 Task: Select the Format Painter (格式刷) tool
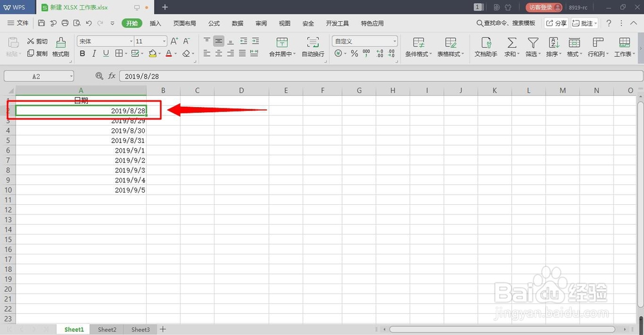(x=61, y=47)
